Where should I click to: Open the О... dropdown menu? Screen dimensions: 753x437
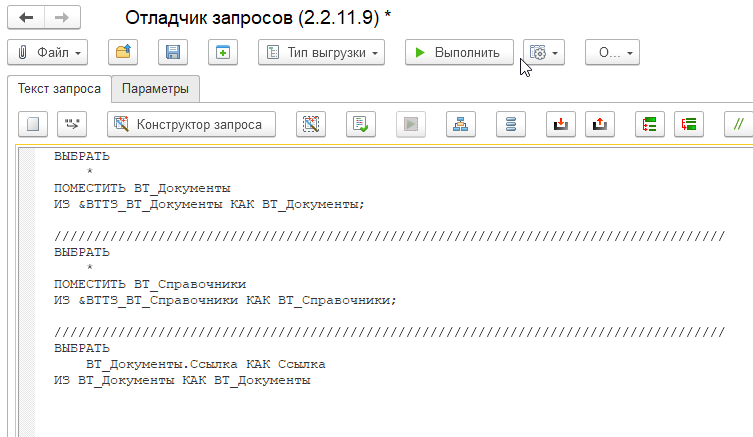612,52
